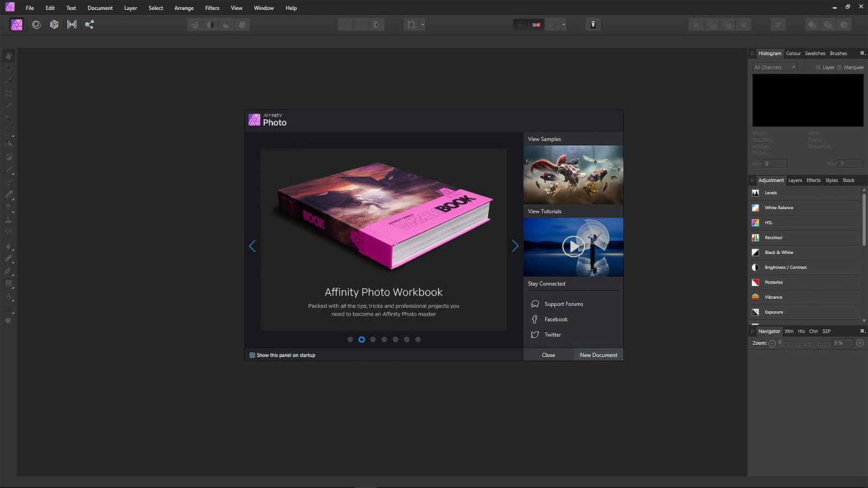The height and width of the screenshot is (488, 868).
Task: Zoom out with Navigator minus icon
Action: pos(772,343)
